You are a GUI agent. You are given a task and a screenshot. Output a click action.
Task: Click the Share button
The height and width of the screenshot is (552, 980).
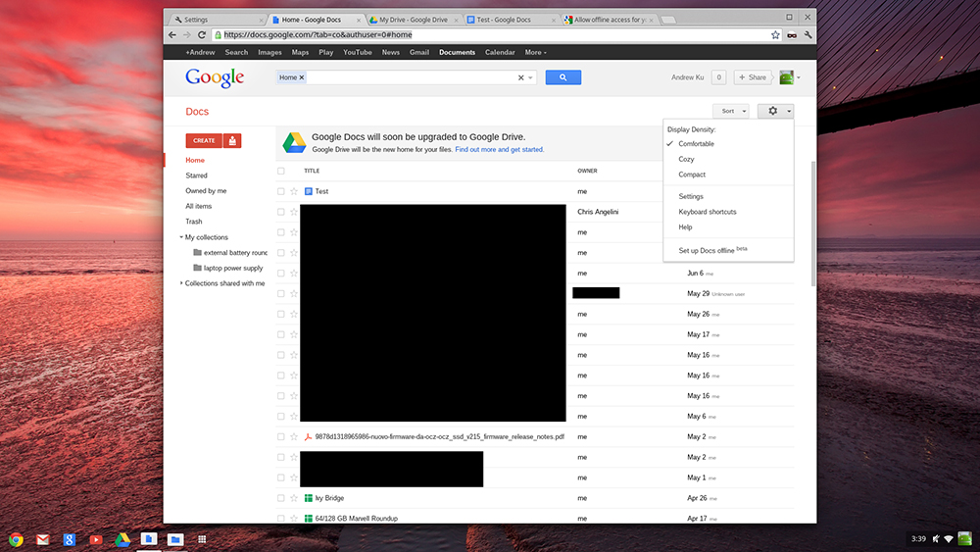click(x=753, y=77)
